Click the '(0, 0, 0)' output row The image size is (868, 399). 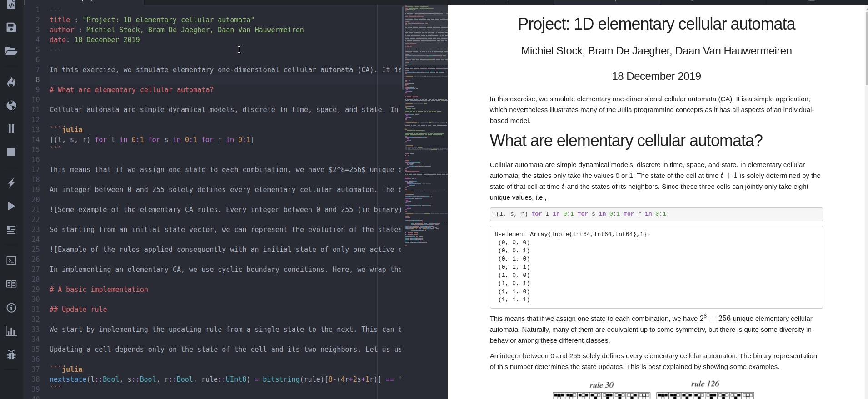514,242
